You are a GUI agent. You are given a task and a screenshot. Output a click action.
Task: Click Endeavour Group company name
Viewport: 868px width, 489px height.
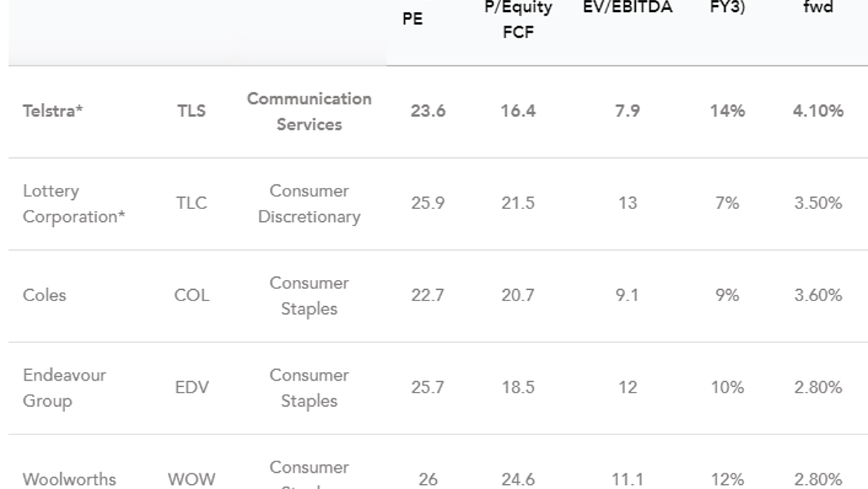(64, 388)
